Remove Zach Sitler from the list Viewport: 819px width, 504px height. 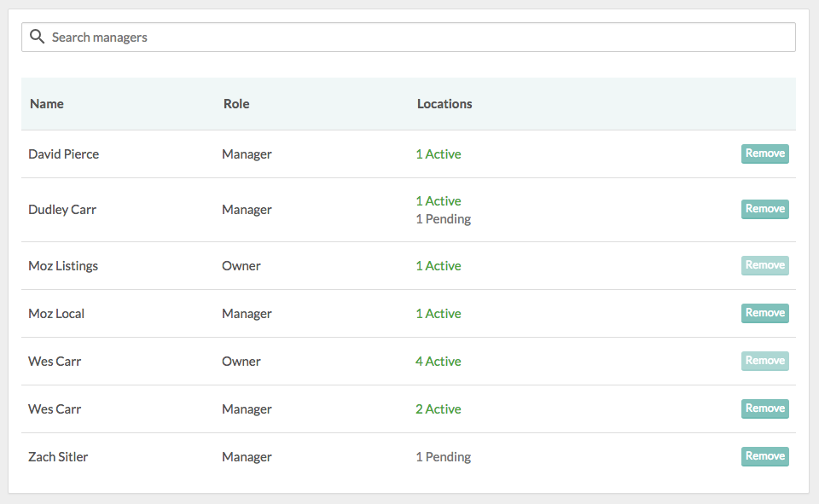coord(764,456)
